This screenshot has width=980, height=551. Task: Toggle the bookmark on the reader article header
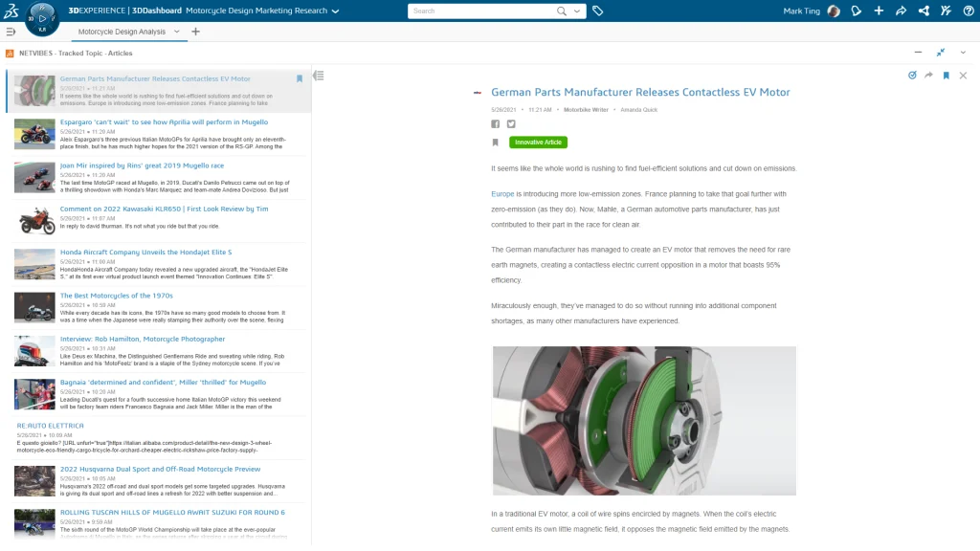coord(947,75)
